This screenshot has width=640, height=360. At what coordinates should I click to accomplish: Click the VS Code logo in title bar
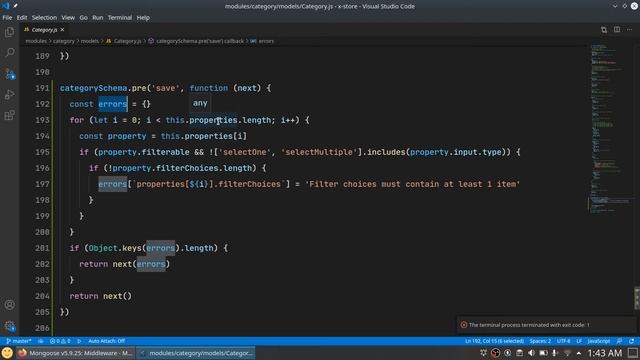pos(5,6)
